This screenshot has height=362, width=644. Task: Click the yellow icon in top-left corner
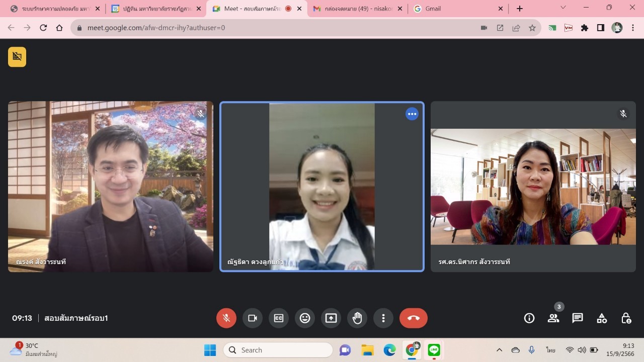point(17,57)
